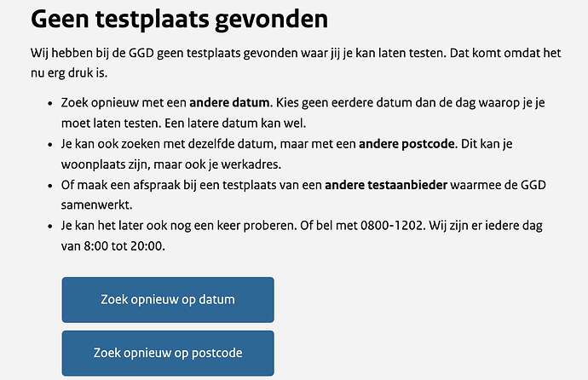Image resolution: width=588 pixels, height=380 pixels.
Task: Click the "Geen testplaats gevonden" heading
Action: tap(179, 19)
